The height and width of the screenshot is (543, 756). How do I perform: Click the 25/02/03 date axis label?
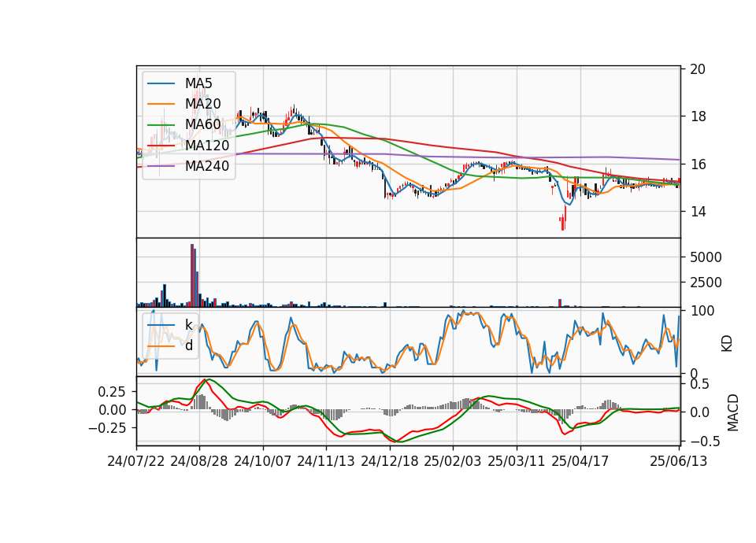(x=453, y=461)
